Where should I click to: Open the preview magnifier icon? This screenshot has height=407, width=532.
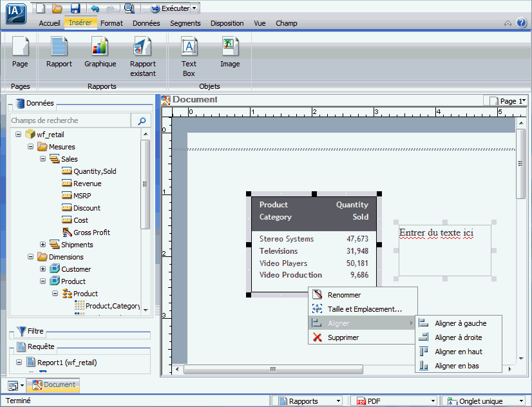(x=129, y=8)
